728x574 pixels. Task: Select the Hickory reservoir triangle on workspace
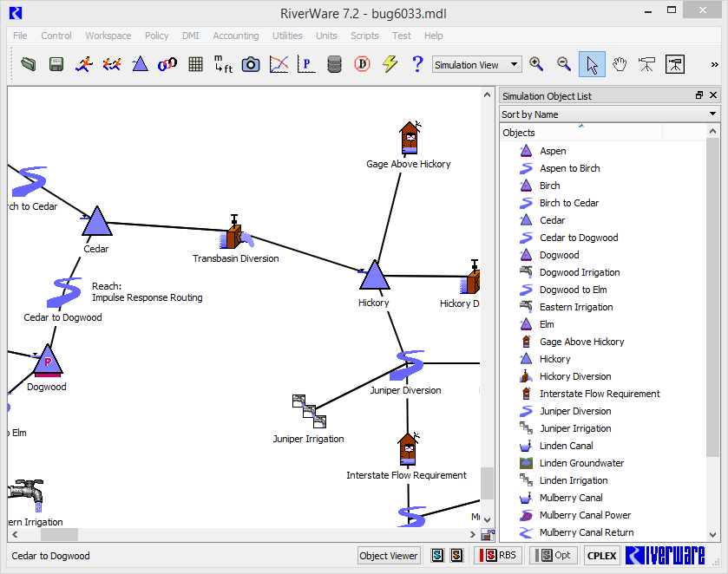point(374,275)
